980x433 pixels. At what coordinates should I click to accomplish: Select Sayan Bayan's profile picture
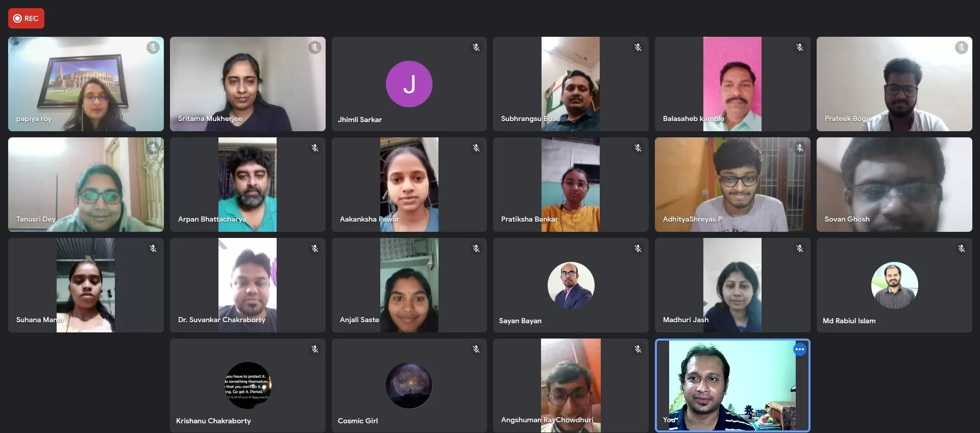point(571,285)
